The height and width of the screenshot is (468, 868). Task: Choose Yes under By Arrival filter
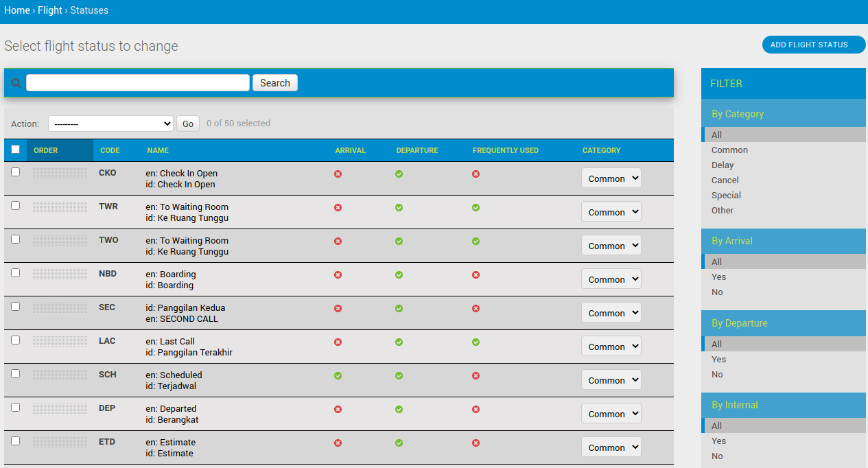coord(718,277)
